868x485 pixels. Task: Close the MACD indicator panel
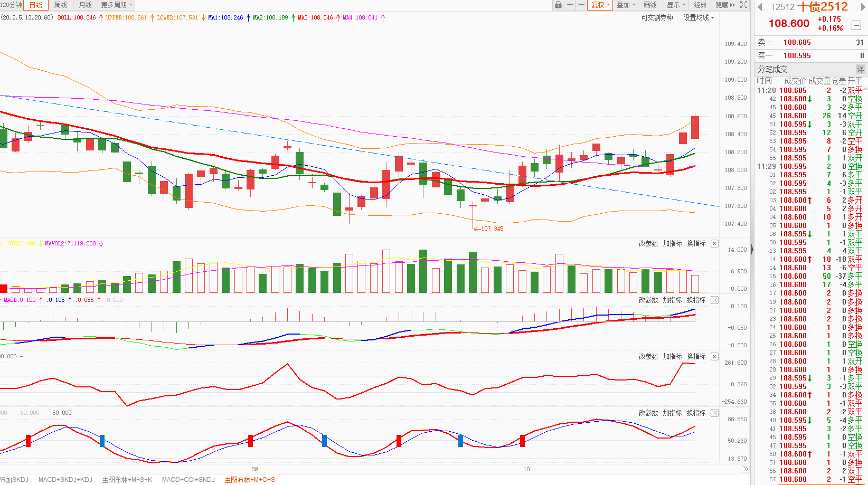pyautogui.click(x=714, y=300)
